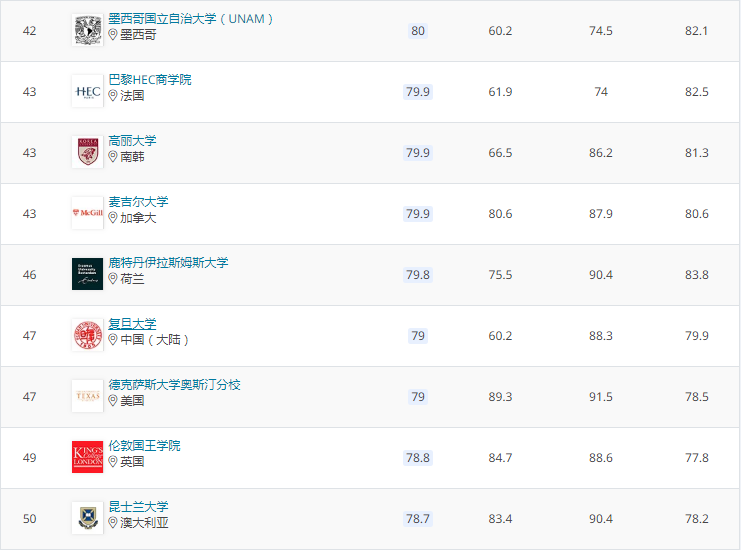
Task: Click the Texas at Austin logo
Action: click(87, 396)
